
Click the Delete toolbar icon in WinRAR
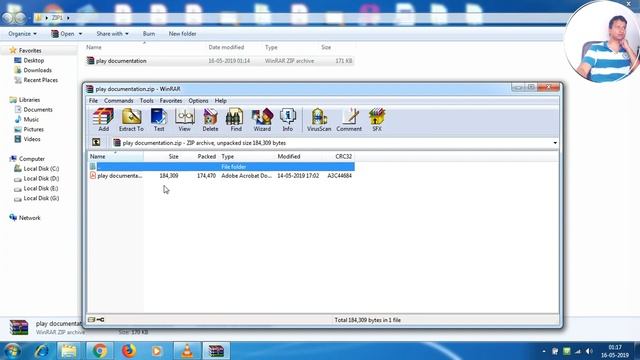(210, 120)
